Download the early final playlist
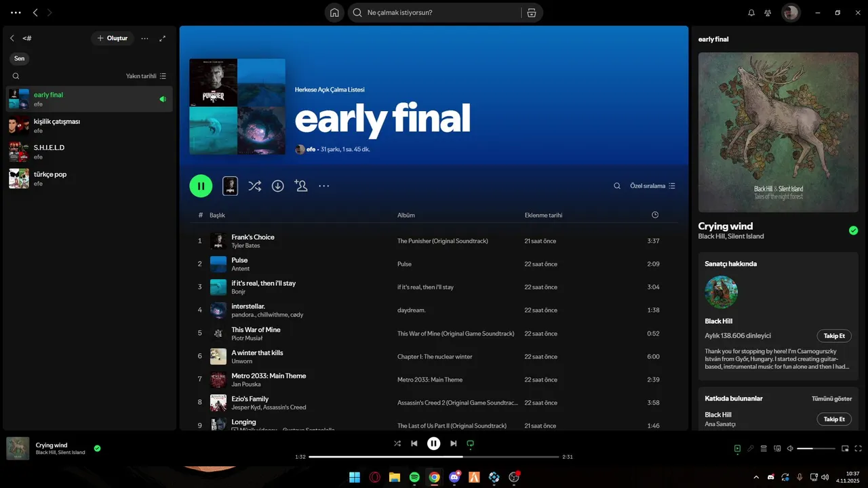Image resolution: width=868 pixels, height=488 pixels. pyautogui.click(x=278, y=186)
